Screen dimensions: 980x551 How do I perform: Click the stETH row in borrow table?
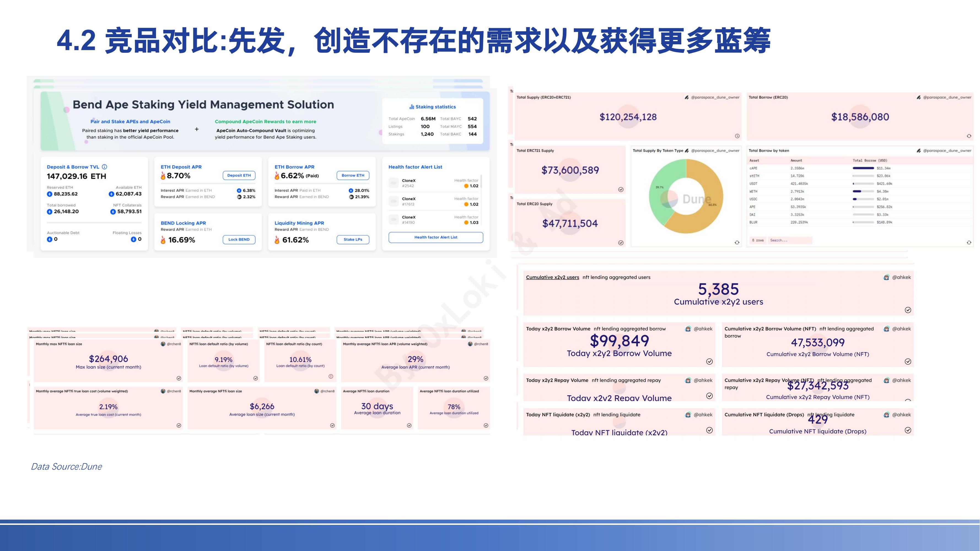(860, 176)
